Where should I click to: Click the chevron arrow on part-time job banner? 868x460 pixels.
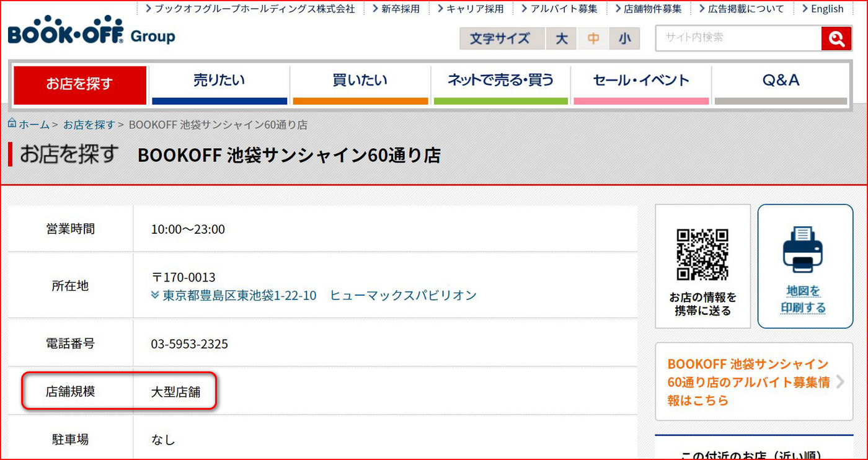840,382
